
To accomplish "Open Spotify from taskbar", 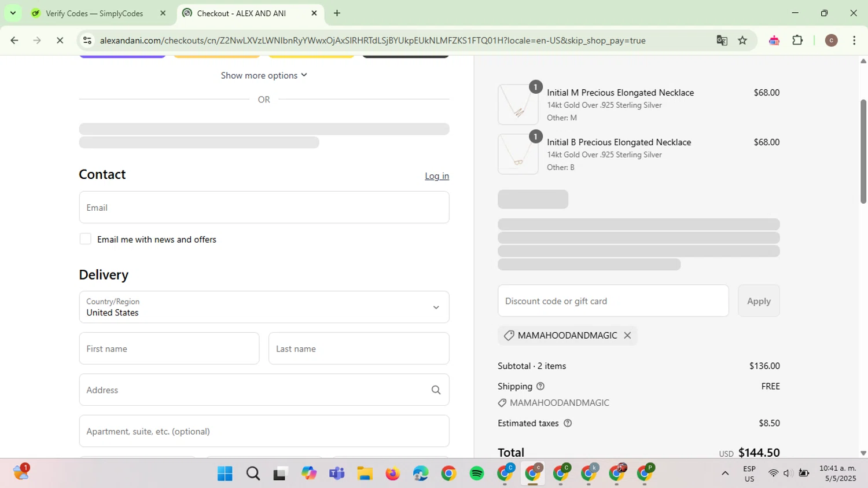I will [477, 474].
